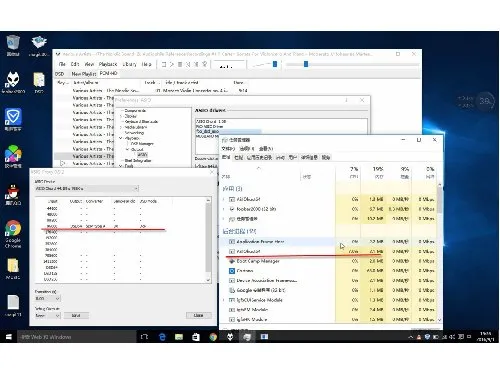Click the Random playback button in foobar2000
The image size is (500, 375).
coord(205,64)
